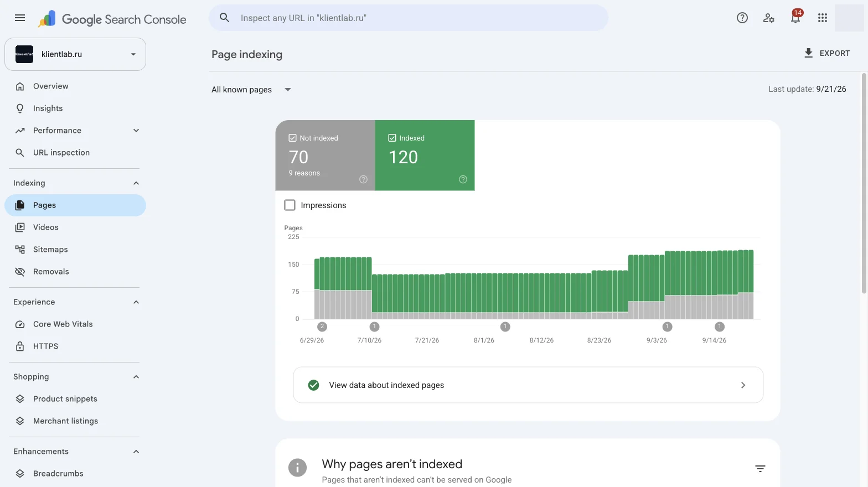This screenshot has height=487, width=868.
Task: Click green check icon on indexed row
Action: coord(313,385)
